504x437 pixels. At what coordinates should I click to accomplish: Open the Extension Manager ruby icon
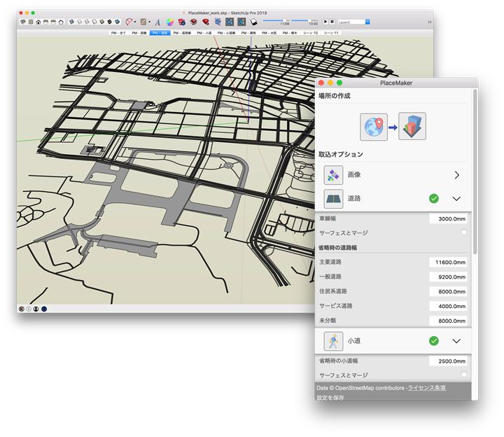pos(206,22)
